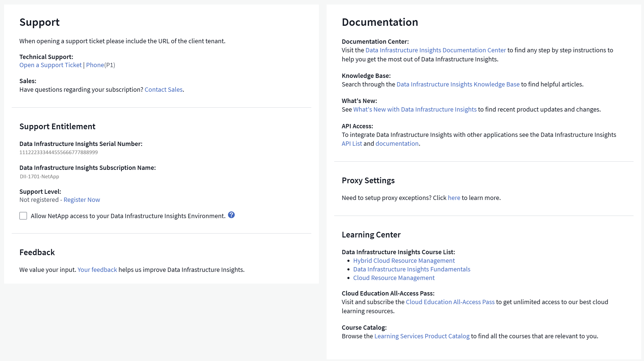The width and height of the screenshot is (644, 361).
Task: Click Register Now link
Action: point(82,199)
